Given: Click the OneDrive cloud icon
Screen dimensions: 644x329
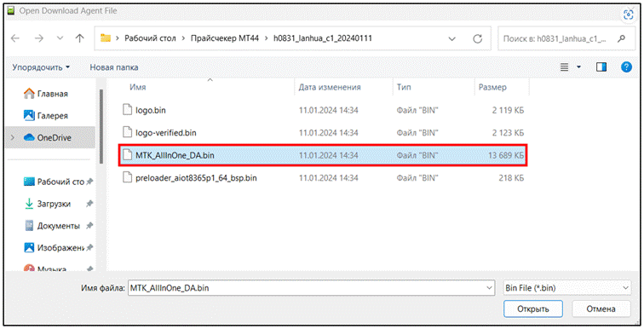Looking at the screenshot, I should pyautogui.click(x=29, y=137).
